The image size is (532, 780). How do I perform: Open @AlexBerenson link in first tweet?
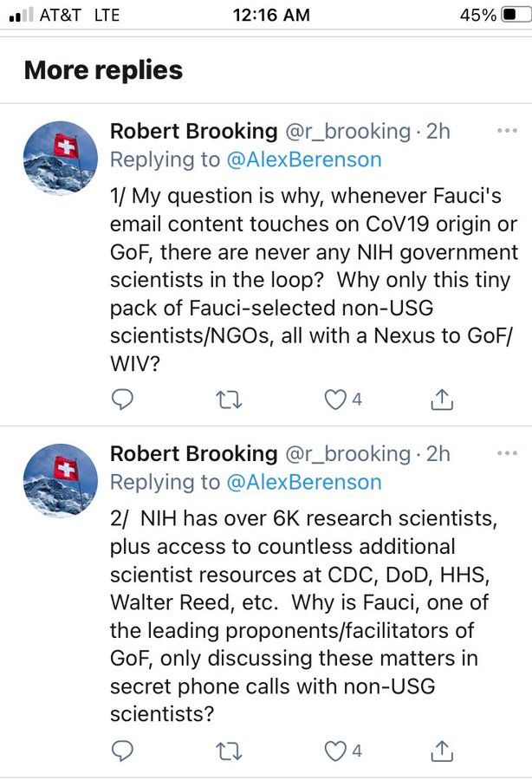(x=303, y=160)
